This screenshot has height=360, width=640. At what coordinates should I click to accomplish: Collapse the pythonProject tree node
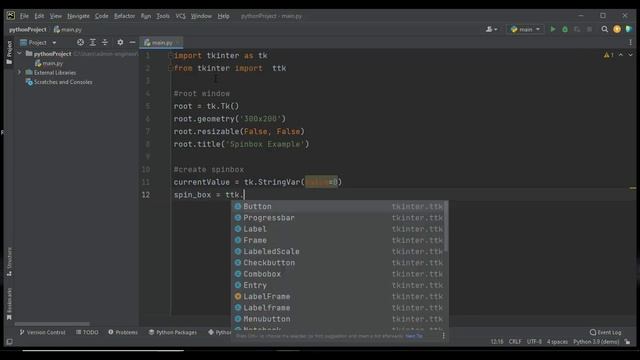point(19,53)
